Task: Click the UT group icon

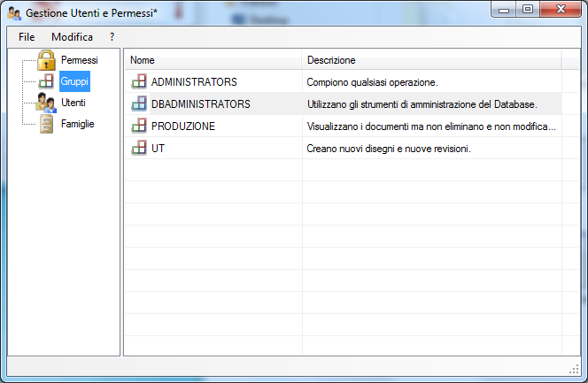Action: pyautogui.click(x=139, y=148)
